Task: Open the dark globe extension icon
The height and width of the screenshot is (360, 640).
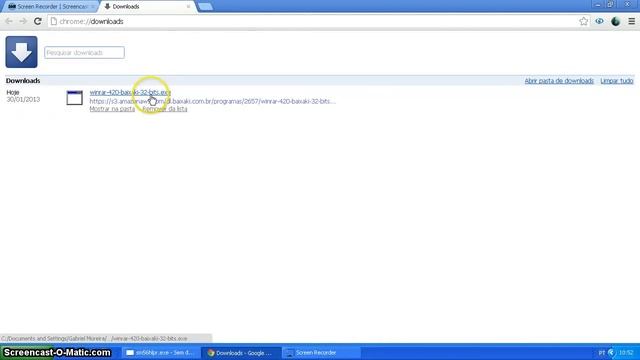Action: (616, 21)
